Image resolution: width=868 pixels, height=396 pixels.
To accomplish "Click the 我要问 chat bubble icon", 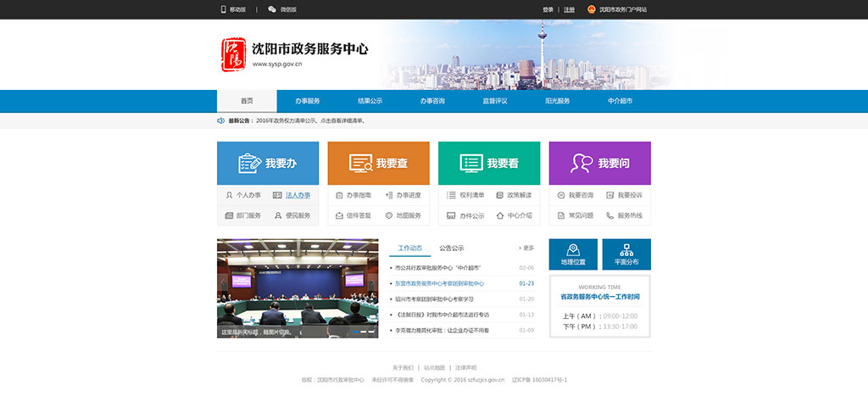I will [x=581, y=163].
